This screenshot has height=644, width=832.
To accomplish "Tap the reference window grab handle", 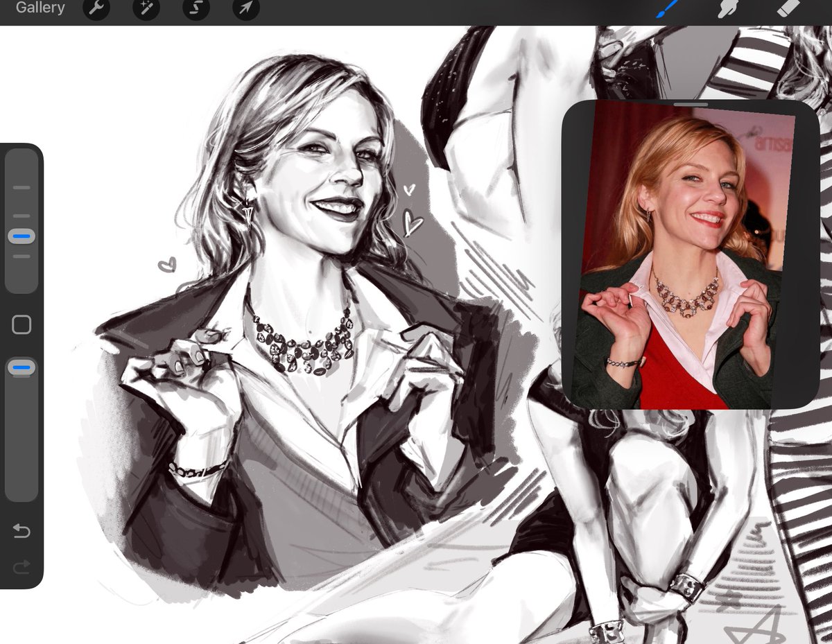I will 691,104.
